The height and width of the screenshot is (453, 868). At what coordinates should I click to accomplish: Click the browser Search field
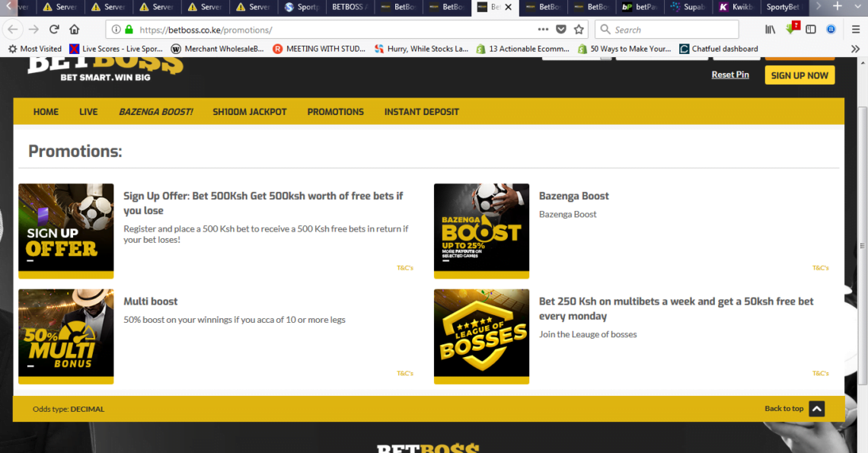point(666,30)
